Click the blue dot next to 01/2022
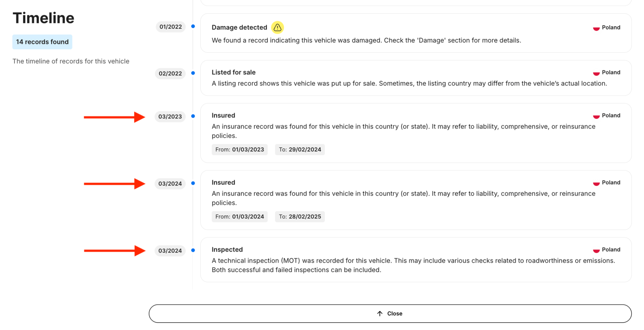Image resolution: width=644 pixels, height=330 pixels. click(193, 26)
